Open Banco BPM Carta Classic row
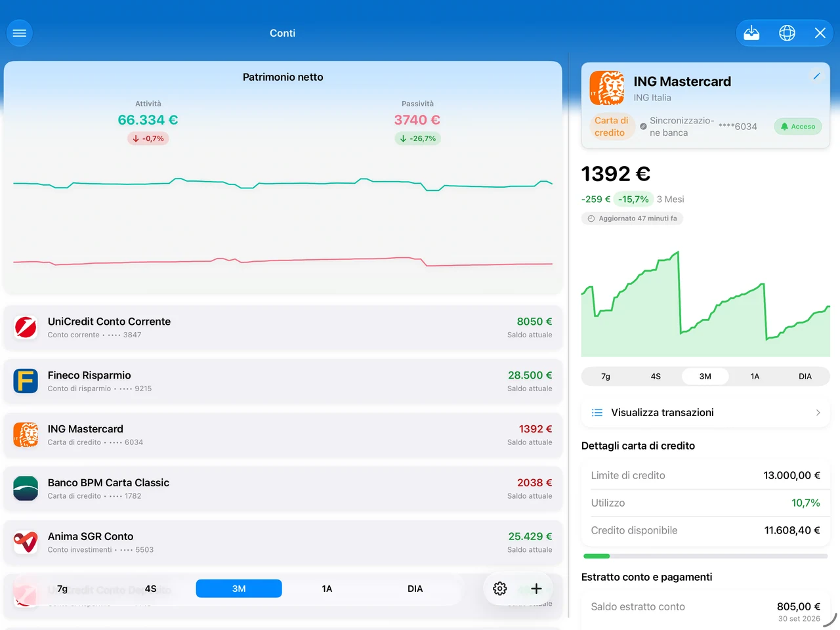 tap(283, 488)
